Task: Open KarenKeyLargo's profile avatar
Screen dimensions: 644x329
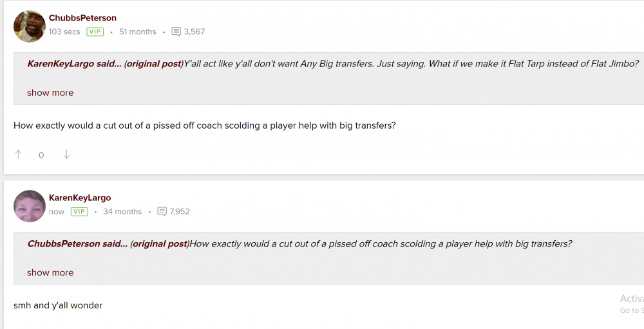Action: pos(30,206)
